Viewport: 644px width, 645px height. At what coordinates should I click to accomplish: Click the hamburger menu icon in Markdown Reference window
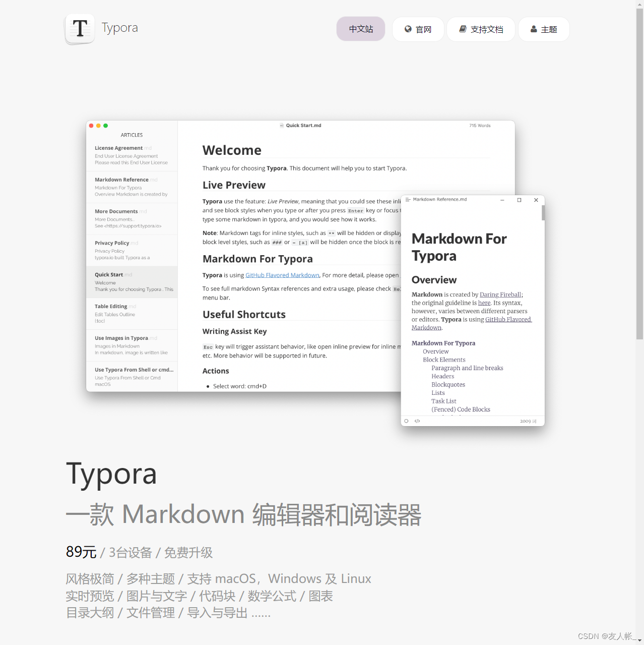tap(408, 200)
